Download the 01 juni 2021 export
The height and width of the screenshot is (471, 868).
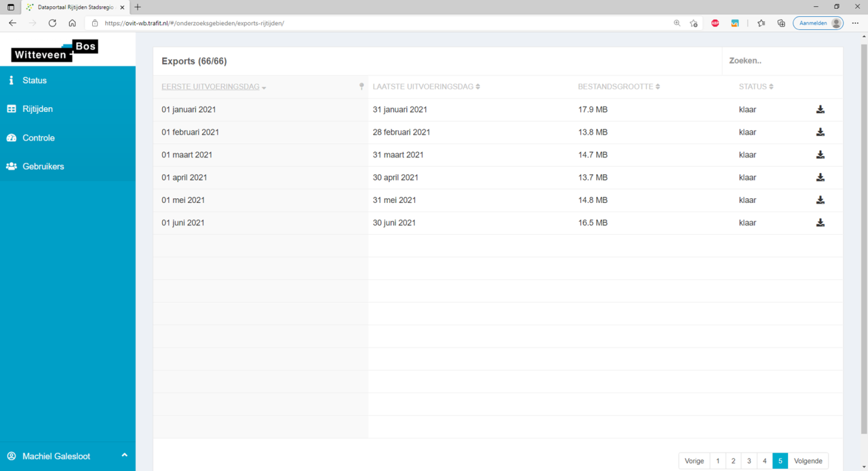pos(820,223)
